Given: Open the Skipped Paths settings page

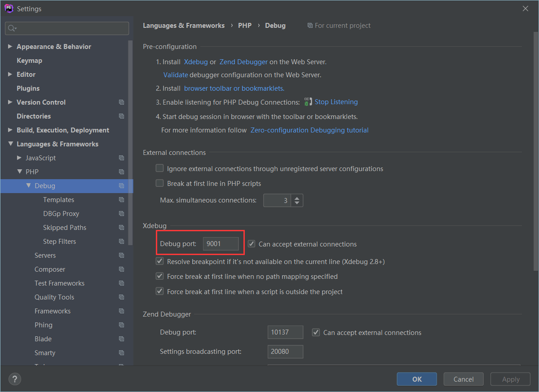Looking at the screenshot, I should coord(65,228).
